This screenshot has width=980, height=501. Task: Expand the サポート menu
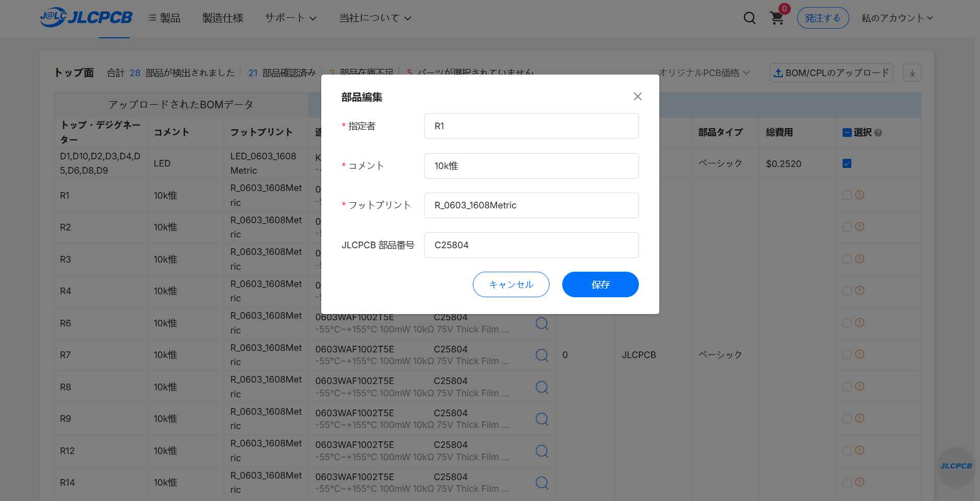(291, 18)
